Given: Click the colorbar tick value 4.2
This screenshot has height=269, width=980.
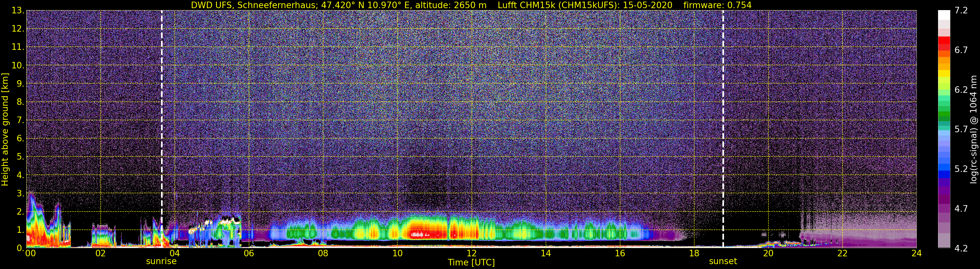Looking at the screenshot, I should [x=961, y=248].
